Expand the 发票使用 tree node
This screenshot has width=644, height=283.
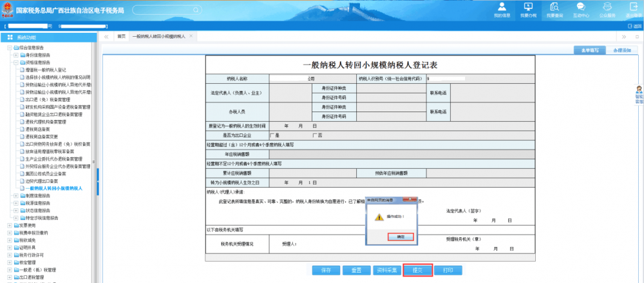9,226
